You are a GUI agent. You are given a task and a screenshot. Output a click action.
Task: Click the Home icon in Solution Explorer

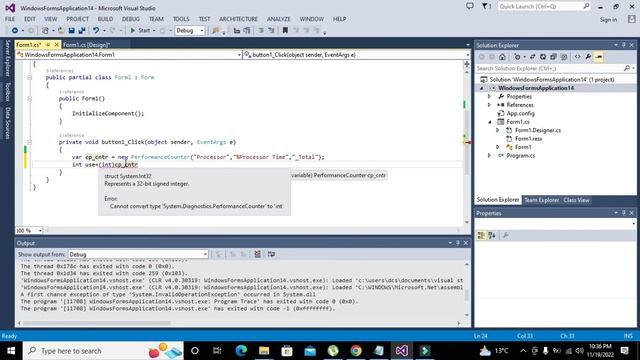[x=502, y=57]
